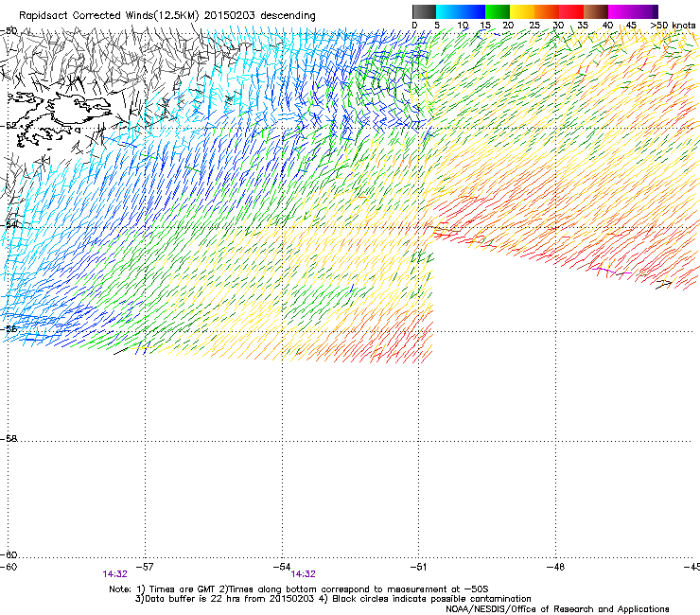Screen dimensions: 700x615
Task: Click the '-50' latitude label at top left
Action: [9, 31]
